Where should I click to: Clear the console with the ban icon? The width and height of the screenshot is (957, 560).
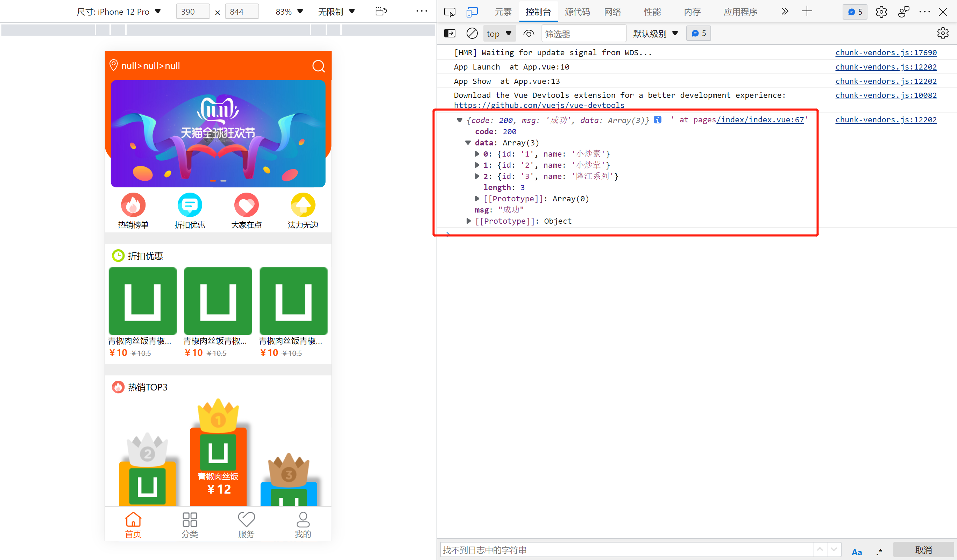pos(472,34)
